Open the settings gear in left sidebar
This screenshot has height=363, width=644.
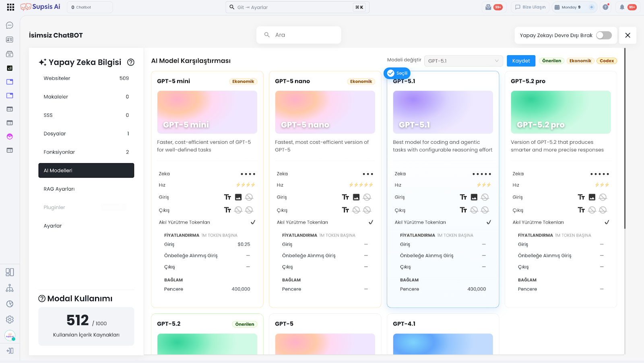pos(10,319)
